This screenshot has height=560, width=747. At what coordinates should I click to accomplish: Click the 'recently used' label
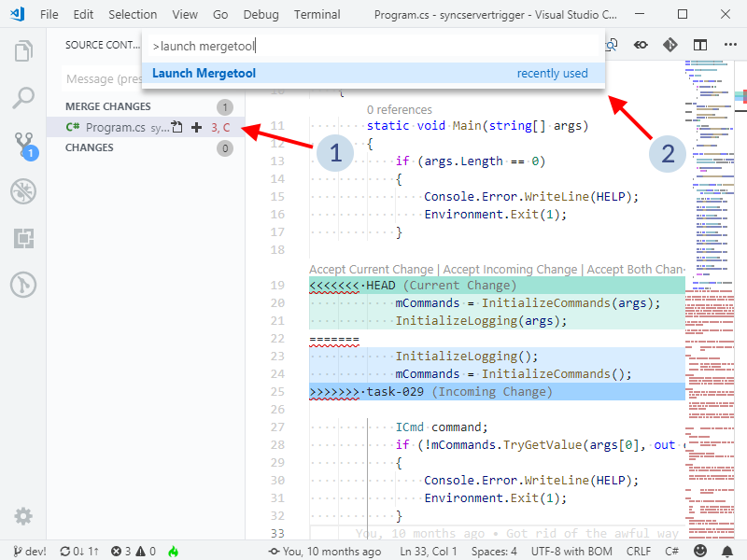pyautogui.click(x=552, y=74)
